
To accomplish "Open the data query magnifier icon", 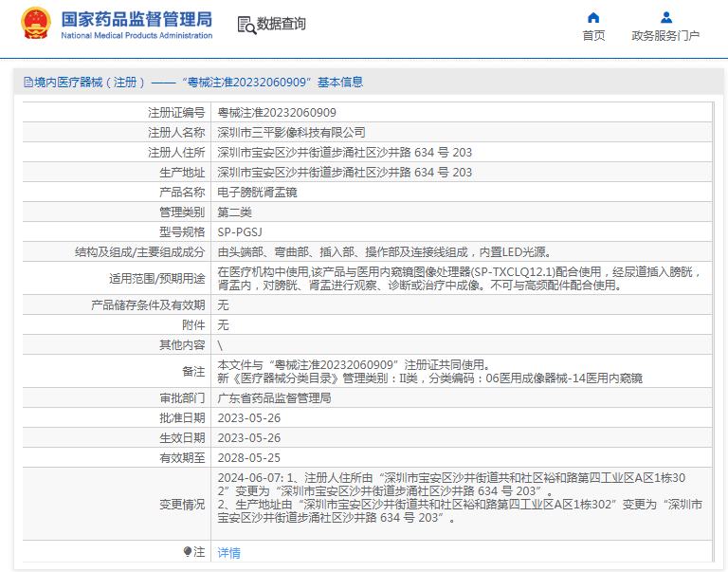I will pos(246,25).
